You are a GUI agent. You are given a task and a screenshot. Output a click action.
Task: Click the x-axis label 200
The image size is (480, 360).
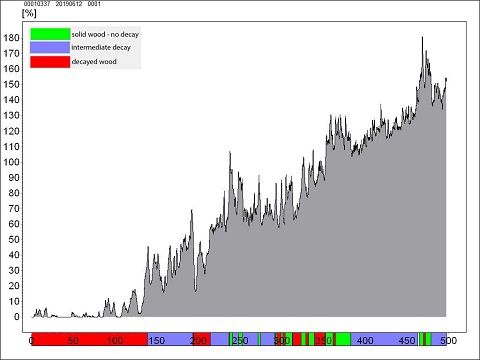click(198, 340)
